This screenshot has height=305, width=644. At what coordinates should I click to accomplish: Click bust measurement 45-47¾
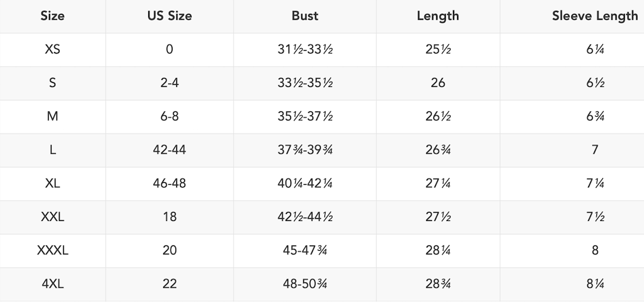point(305,250)
